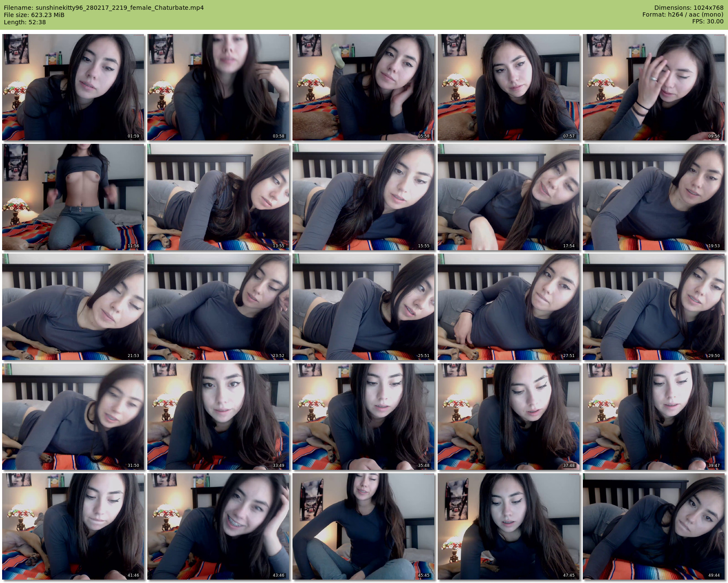Viewport: 728px width, 583px height.
Task: Open the thumbnail stamped 31:50
Action: click(x=73, y=417)
